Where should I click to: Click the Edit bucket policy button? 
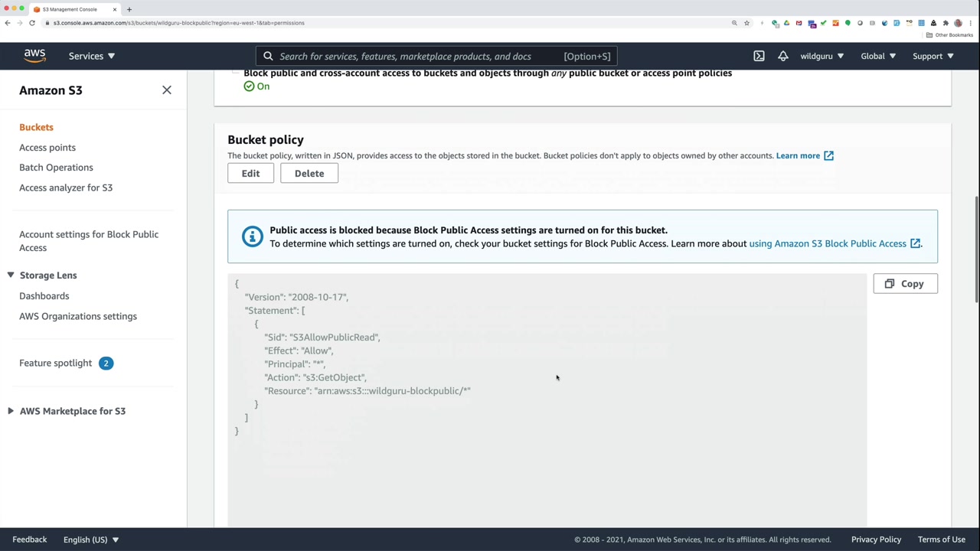(250, 174)
